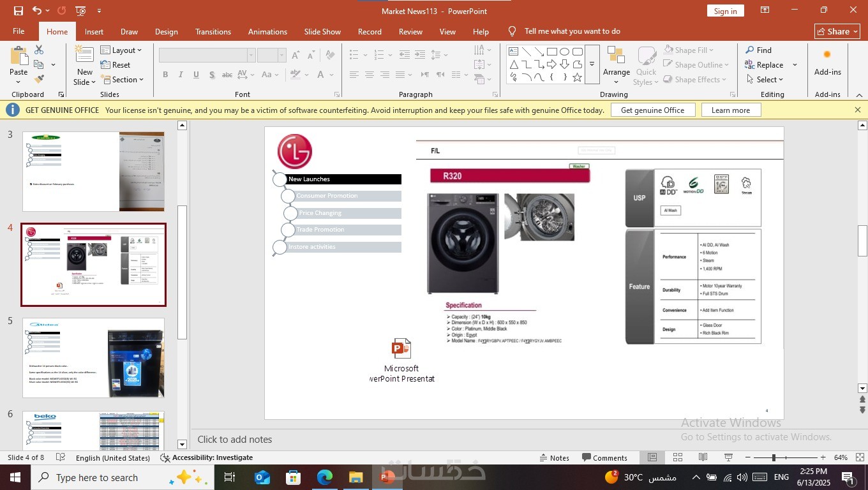Click the Sign in button
The image size is (868, 490).
point(725,11)
